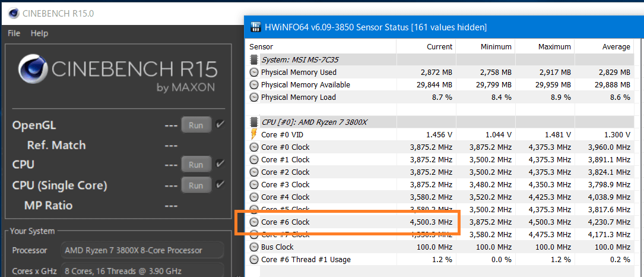
Task: Click the Processor field in Your System
Action: 142,250
